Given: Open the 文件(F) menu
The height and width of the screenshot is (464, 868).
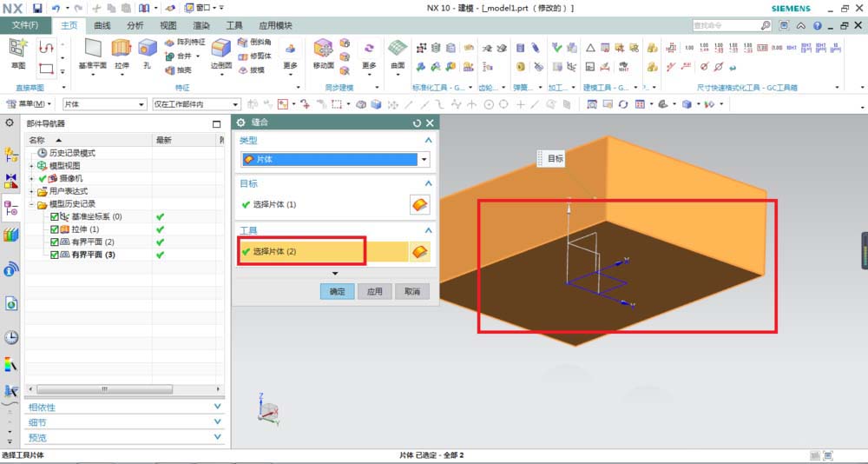Looking at the screenshot, I should (x=25, y=25).
